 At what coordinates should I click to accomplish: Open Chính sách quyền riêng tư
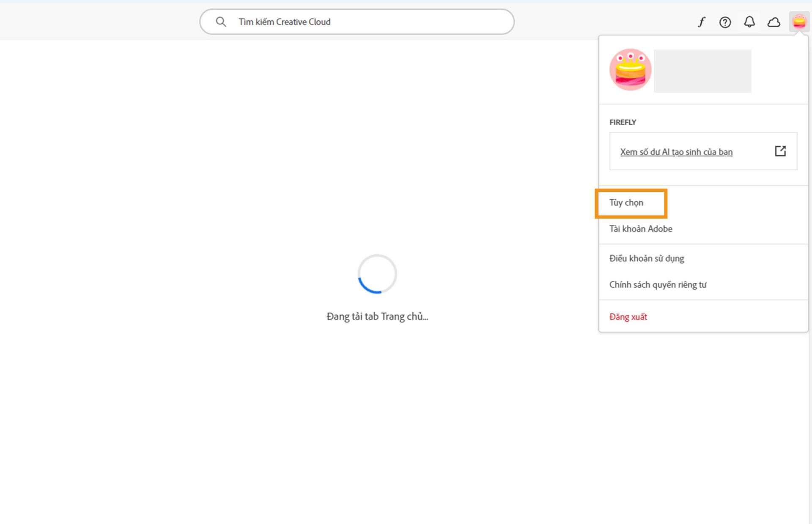(x=657, y=285)
